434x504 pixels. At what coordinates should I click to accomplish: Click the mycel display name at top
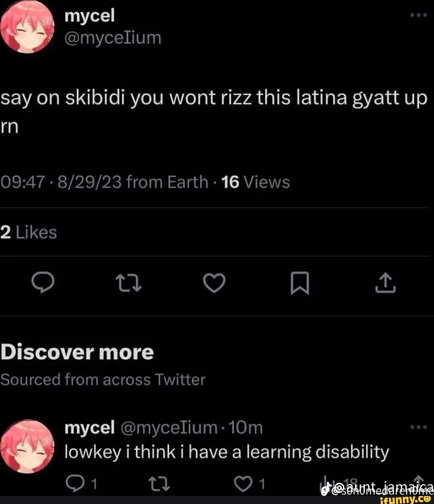(90, 16)
